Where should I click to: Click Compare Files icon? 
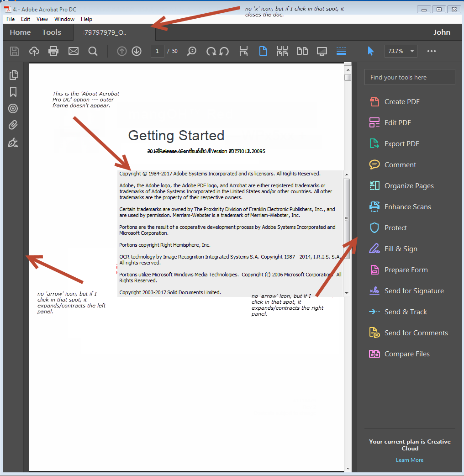click(x=374, y=354)
